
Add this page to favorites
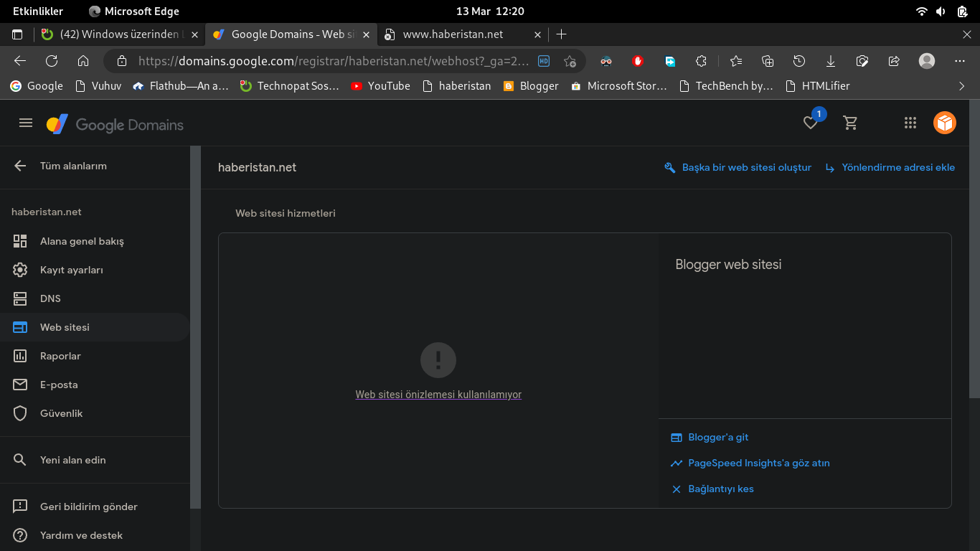570,61
